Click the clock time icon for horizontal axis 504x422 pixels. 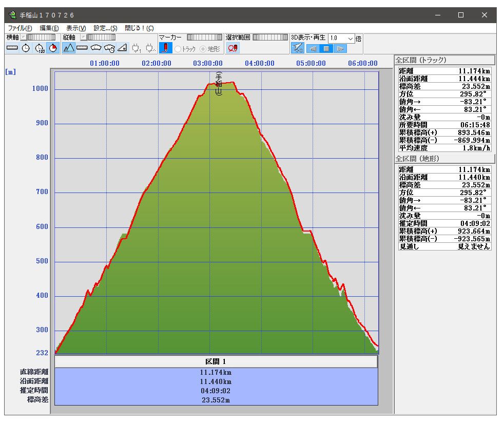pyautogui.click(x=26, y=48)
